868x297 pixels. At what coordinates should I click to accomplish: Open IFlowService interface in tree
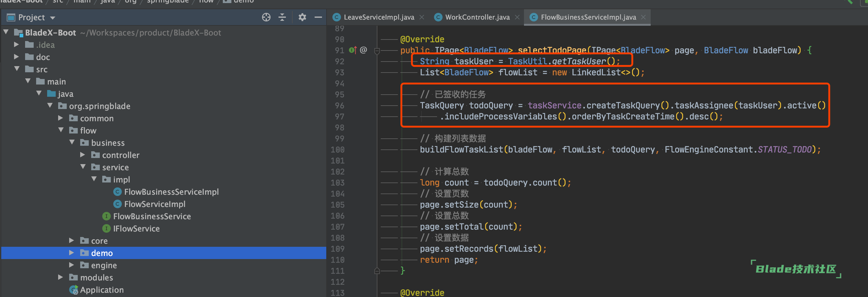(136, 228)
